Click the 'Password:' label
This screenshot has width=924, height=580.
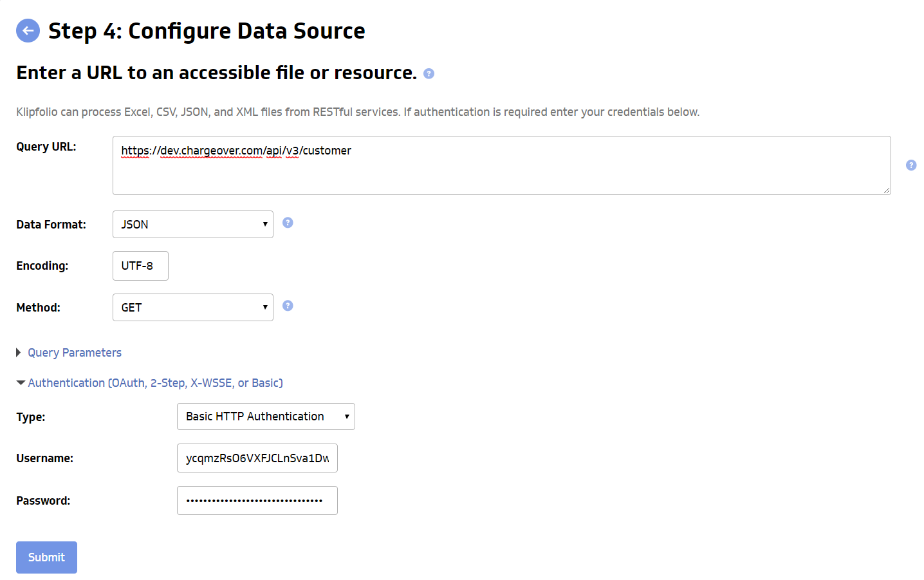43,501
